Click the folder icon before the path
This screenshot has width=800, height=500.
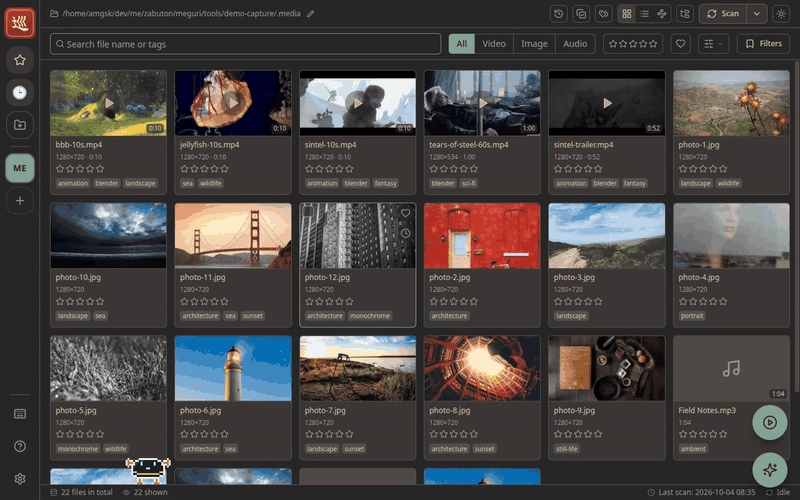(x=54, y=14)
